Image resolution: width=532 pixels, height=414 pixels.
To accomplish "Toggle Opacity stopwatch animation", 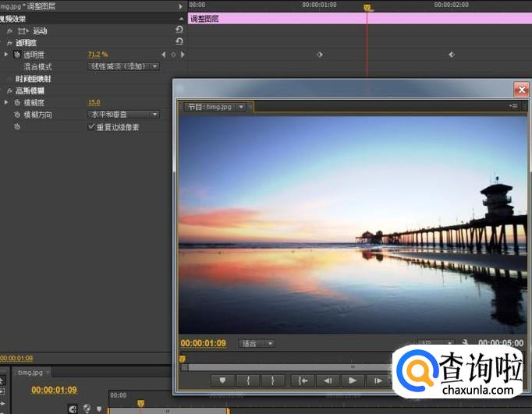I will click(16, 55).
